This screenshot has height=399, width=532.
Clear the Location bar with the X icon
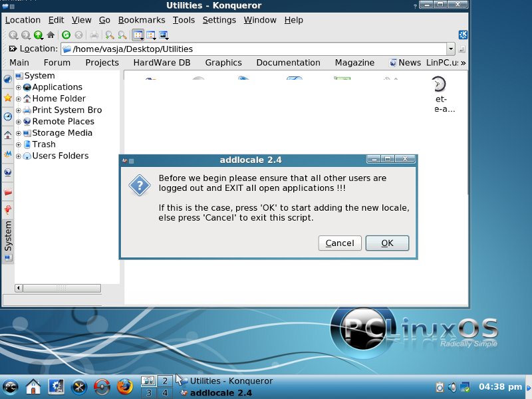pos(13,49)
